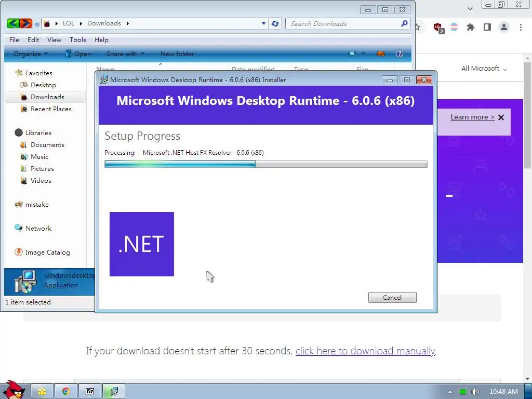Screen dimensions: 532x399
Task: Open 7-Zip from the taskbar
Action: click(x=89, y=392)
